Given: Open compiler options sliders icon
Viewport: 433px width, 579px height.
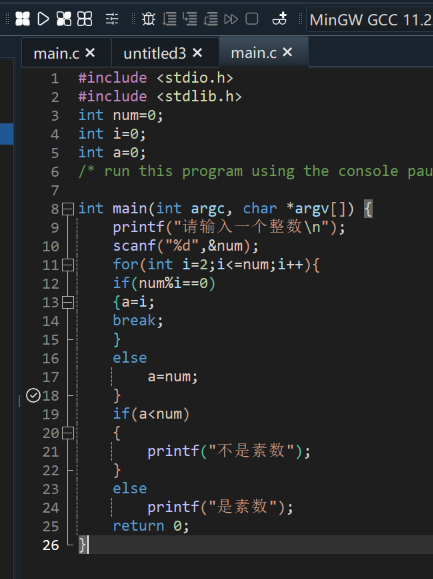Looking at the screenshot, I should tap(112, 19).
